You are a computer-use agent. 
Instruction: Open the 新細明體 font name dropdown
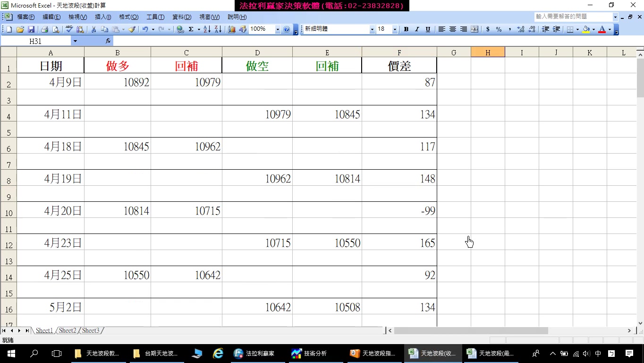(x=372, y=29)
